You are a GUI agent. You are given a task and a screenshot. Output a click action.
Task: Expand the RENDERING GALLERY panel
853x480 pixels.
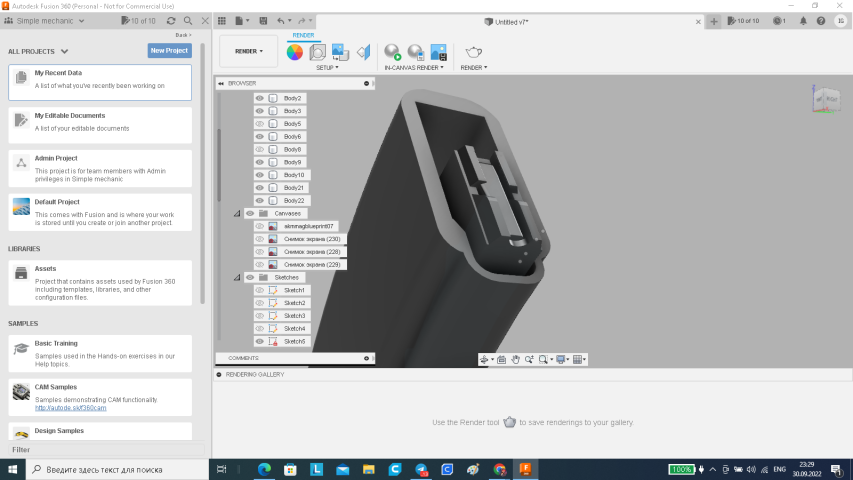[219, 374]
